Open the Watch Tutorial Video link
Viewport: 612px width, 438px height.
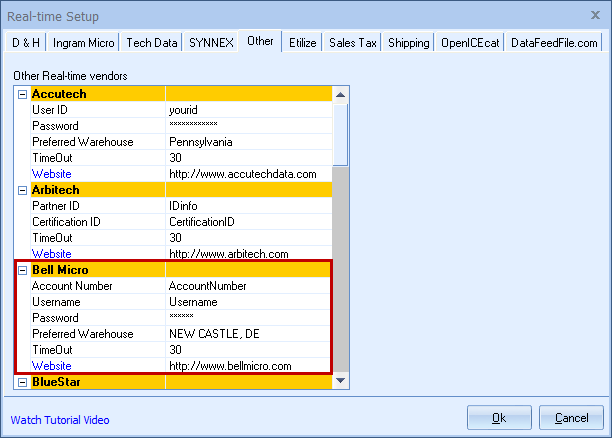tap(60, 420)
